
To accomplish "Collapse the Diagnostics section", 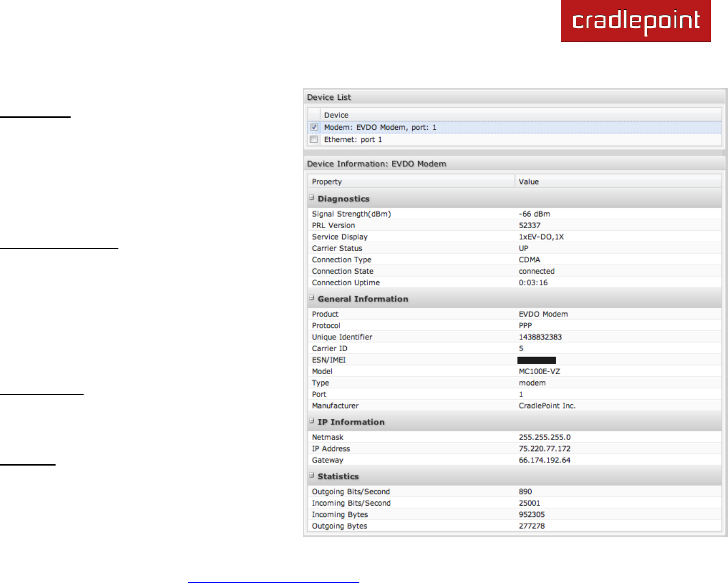I will tap(312, 198).
